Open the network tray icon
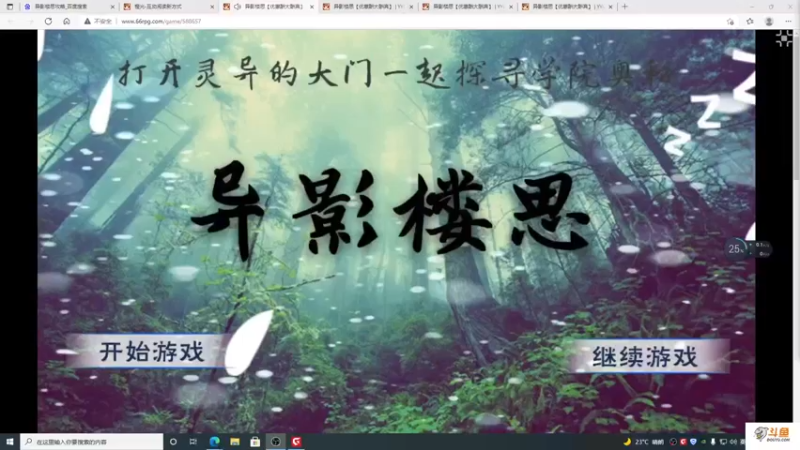The width and height of the screenshot is (800, 450). (723, 442)
